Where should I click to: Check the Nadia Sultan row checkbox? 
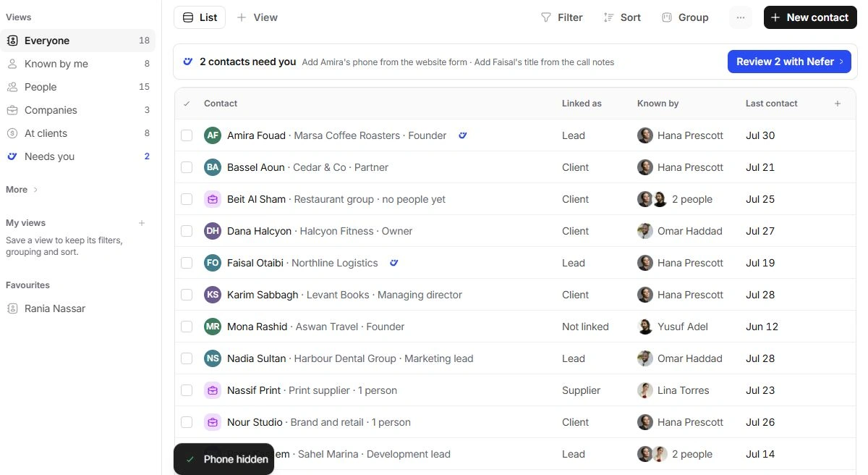click(x=187, y=358)
